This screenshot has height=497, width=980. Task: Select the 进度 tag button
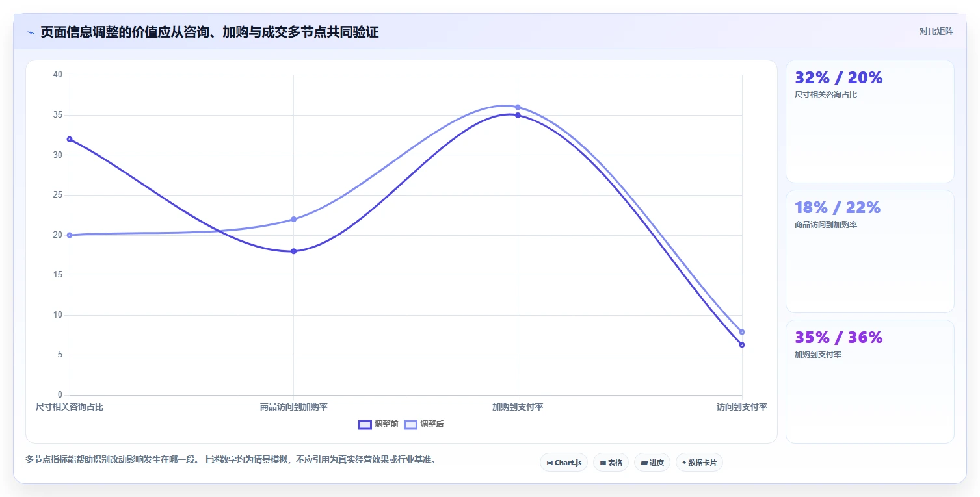(x=652, y=463)
